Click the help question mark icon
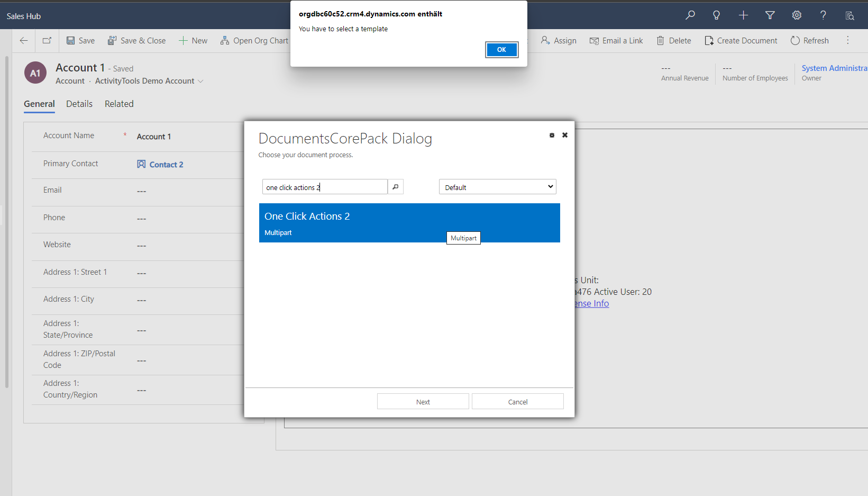 pyautogui.click(x=823, y=15)
